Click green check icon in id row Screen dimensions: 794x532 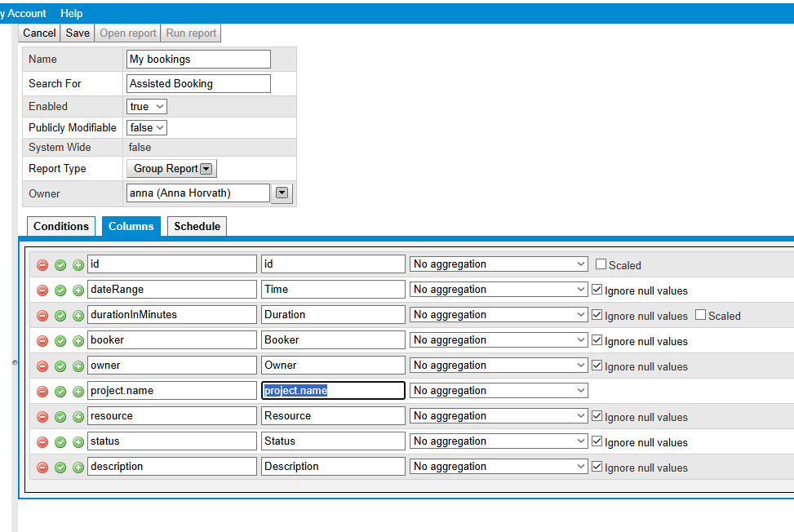(60, 265)
